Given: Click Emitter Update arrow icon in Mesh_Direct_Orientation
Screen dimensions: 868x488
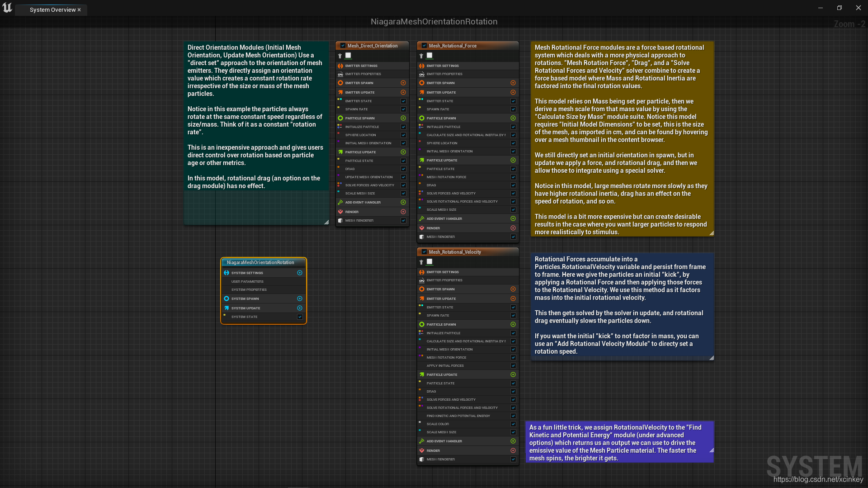Looking at the screenshot, I should coord(340,92).
